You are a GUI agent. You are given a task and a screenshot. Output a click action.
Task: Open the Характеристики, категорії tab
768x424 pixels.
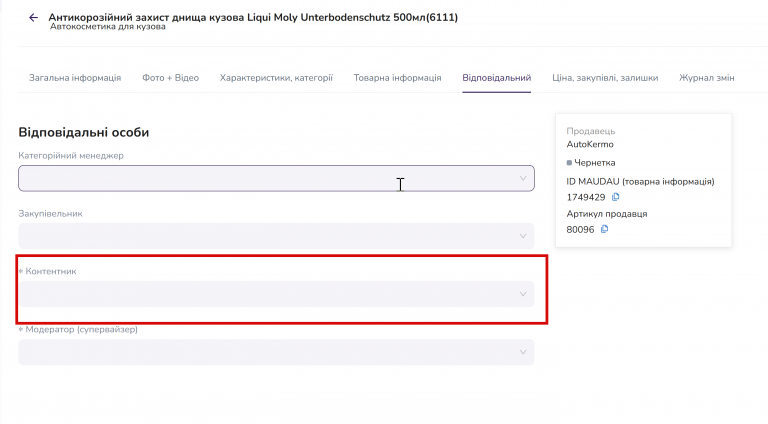(x=276, y=78)
